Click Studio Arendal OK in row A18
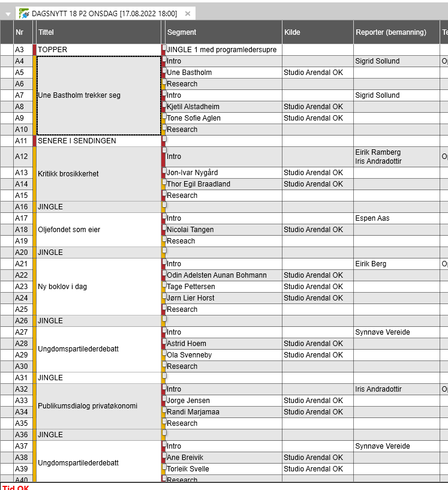Screen dimensions: 448x490 coord(318,230)
